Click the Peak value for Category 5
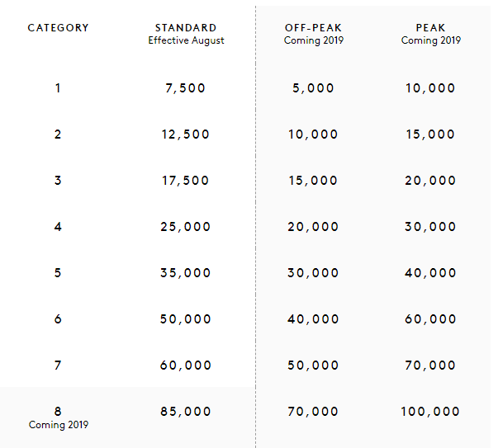Image resolution: width=498 pixels, height=448 pixels. point(430,273)
